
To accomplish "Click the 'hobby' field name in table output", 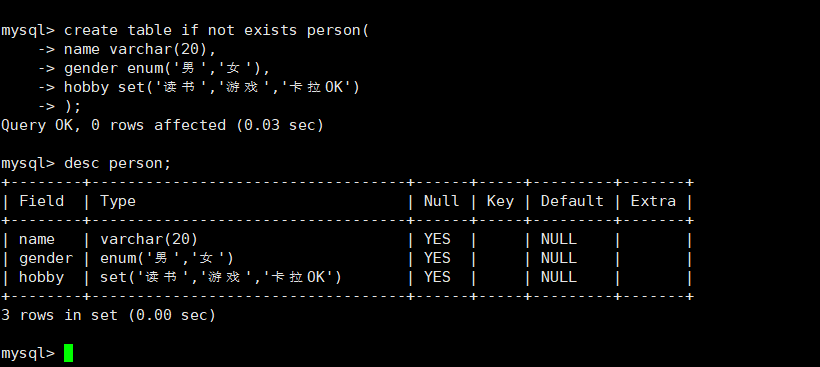I will pos(41,278).
